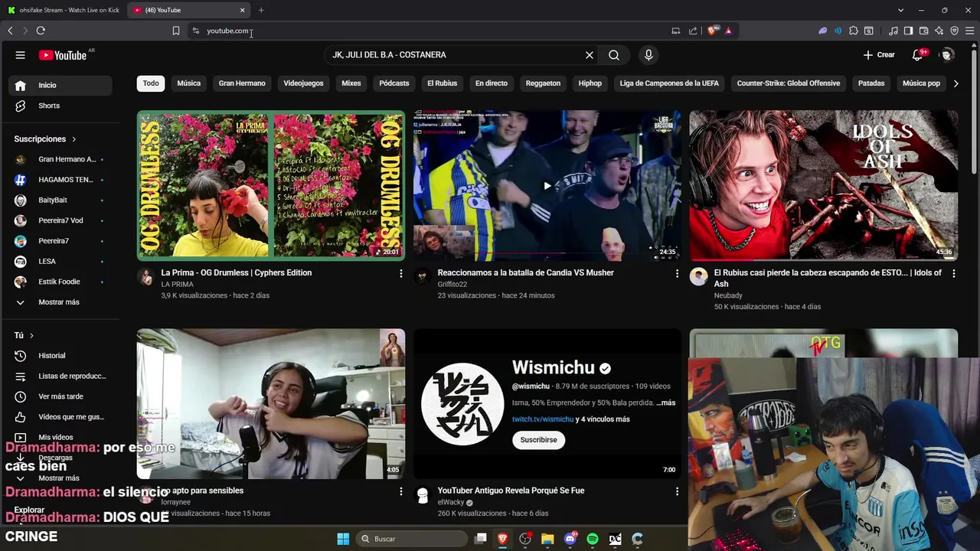Start voice search with the microphone
980x551 pixels.
tap(648, 55)
